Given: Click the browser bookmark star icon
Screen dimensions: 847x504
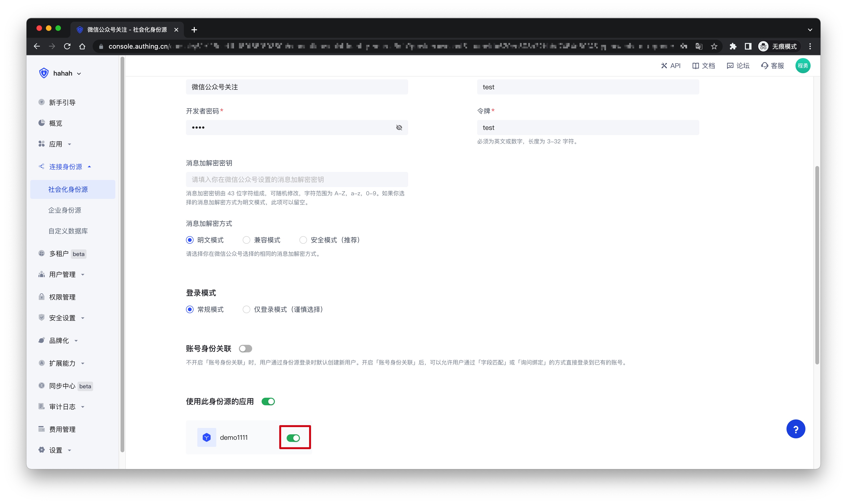Looking at the screenshot, I should tap(714, 47).
